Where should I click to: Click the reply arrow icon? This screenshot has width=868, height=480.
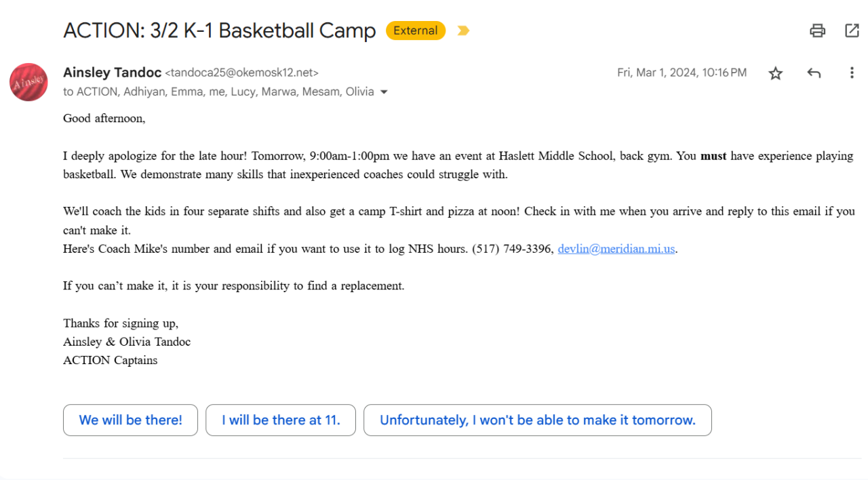pos(814,73)
